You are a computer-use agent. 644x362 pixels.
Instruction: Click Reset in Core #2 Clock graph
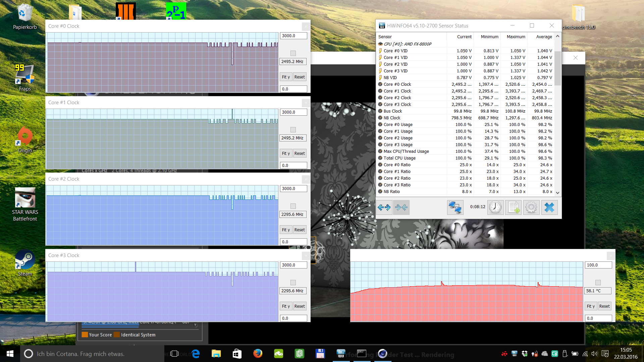click(x=300, y=230)
